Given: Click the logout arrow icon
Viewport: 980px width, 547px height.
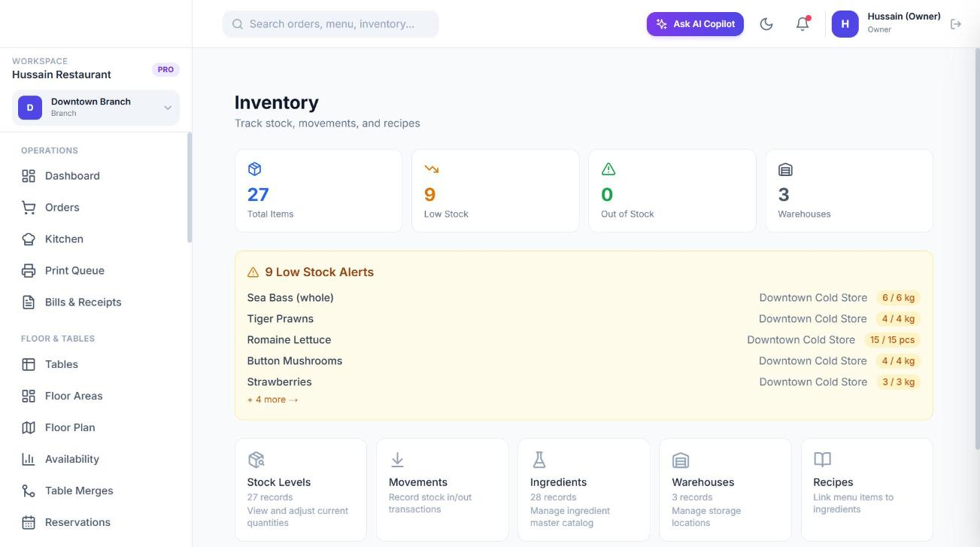Looking at the screenshot, I should 956,24.
